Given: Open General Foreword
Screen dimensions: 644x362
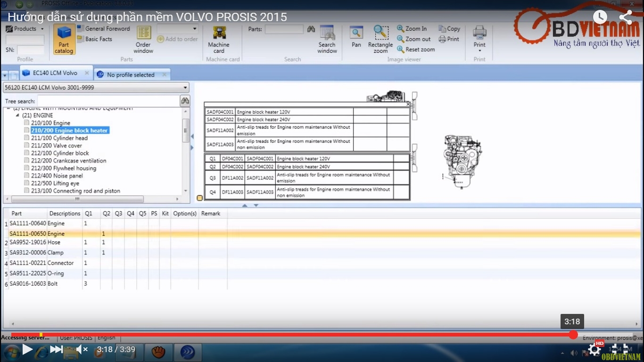Looking at the screenshot, I should click(x=103, y=29).
